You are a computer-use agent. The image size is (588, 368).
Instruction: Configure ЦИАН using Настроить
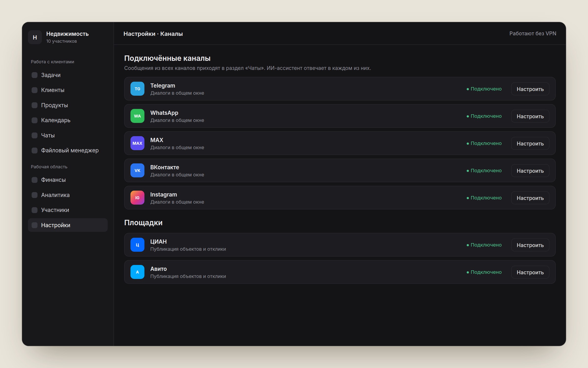(x=530, y=245)
